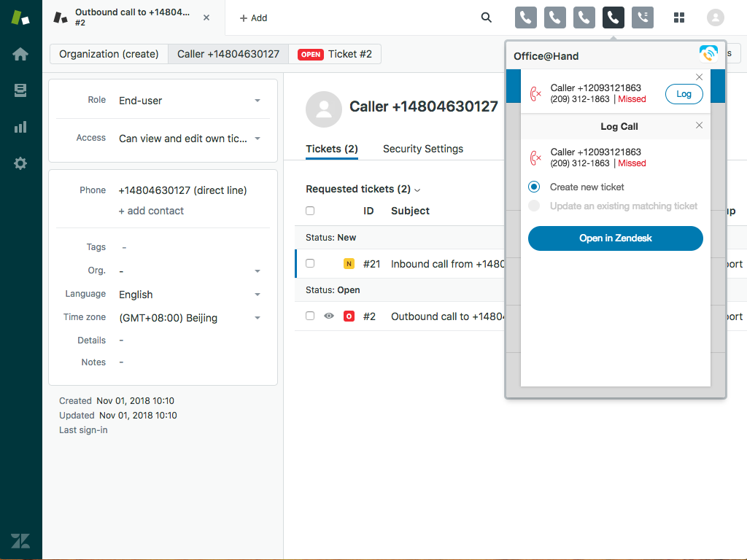Click the Open in Zendesk button
The height and width of the screenshot is (560, 747).
tap(615, 238)
